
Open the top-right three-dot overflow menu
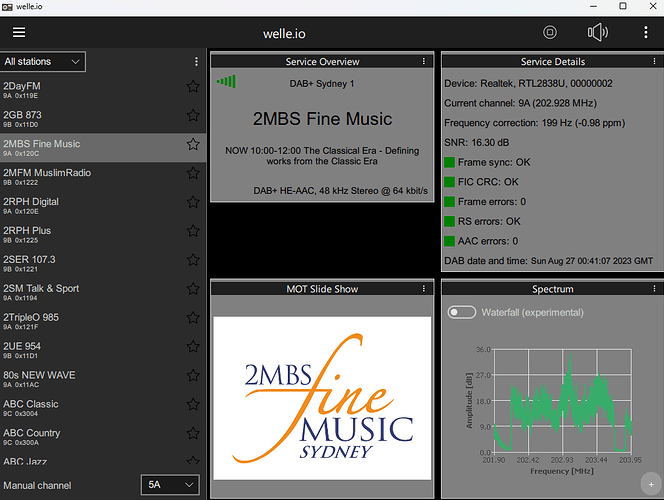[644, 32]
